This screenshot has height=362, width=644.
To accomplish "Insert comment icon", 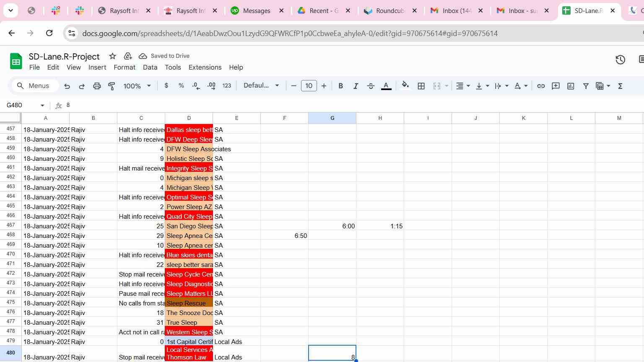I will [x=556, y=86].
